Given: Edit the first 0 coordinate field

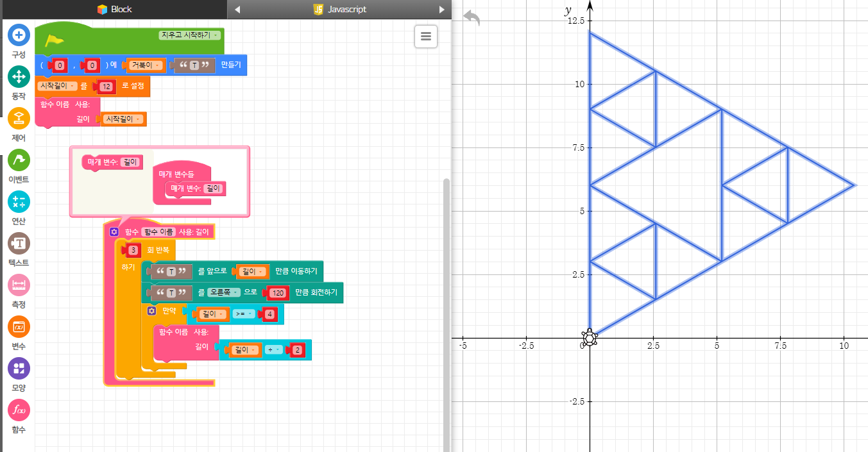Looking at the screenshot, I should 60,65.
